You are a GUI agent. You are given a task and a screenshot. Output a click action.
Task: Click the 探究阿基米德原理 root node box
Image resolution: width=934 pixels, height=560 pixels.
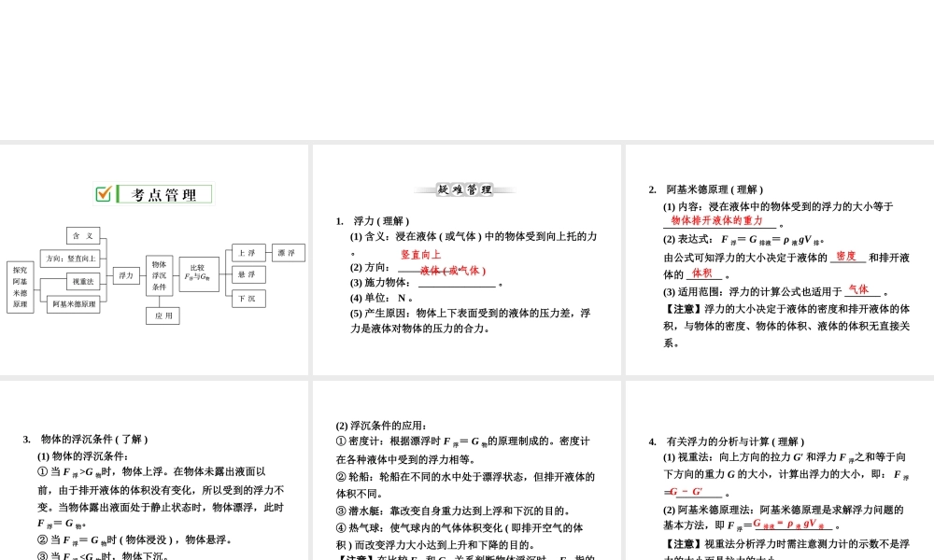tap(21, 287)
